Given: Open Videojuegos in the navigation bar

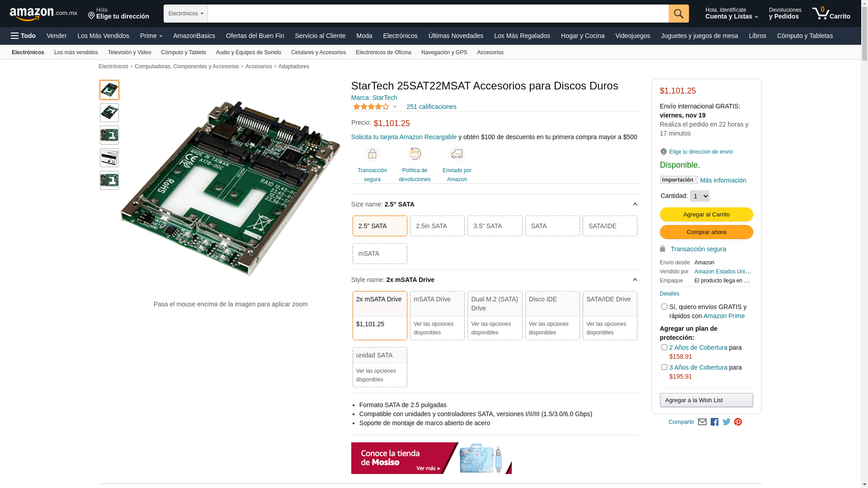Looking at the screenshot, I should [632, 36].
